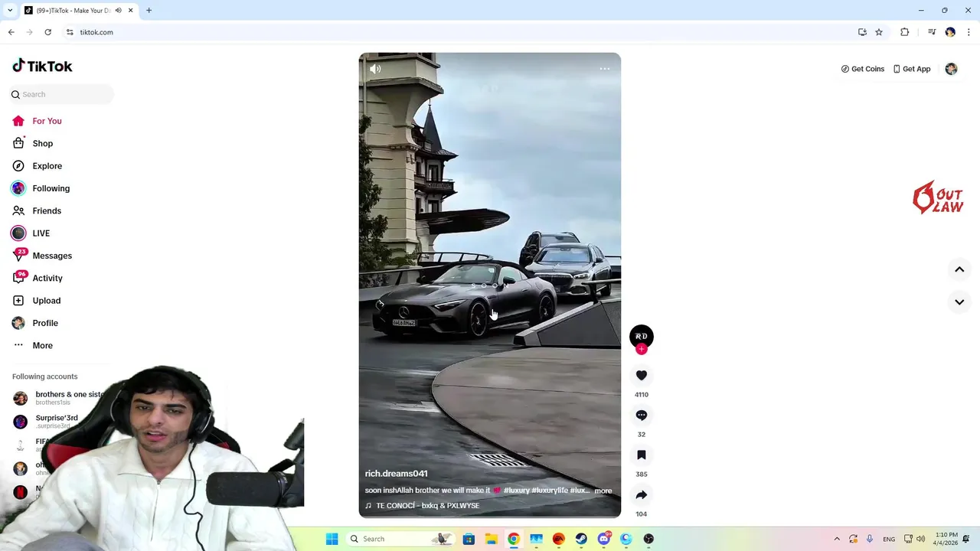Open Chrome media controls icon
Screen dimensions: 980x551
pos(932,32)
